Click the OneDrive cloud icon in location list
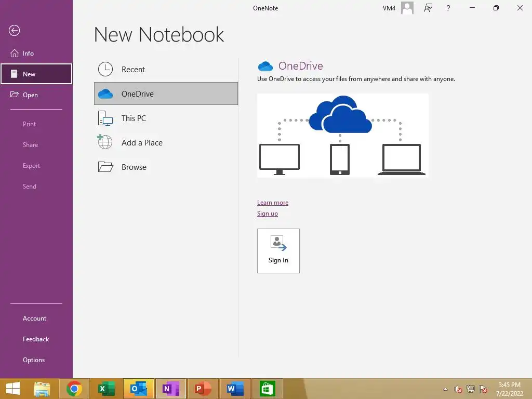 [x=105, y=94]
